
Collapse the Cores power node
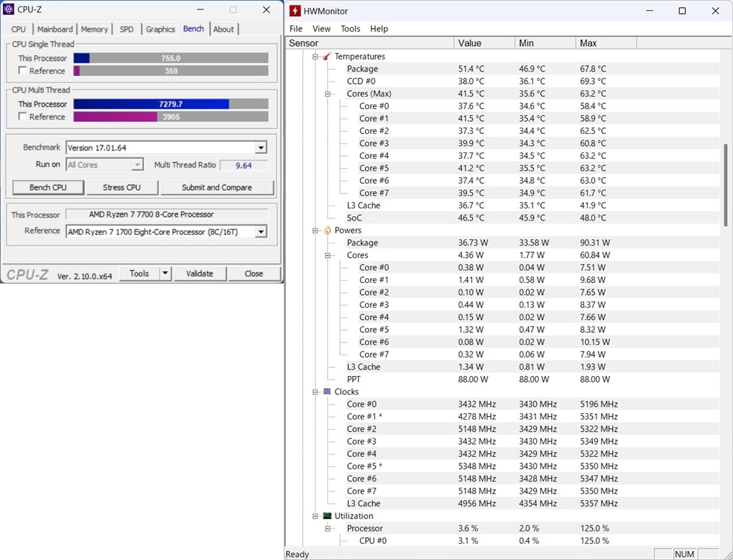tap(328, 255)
